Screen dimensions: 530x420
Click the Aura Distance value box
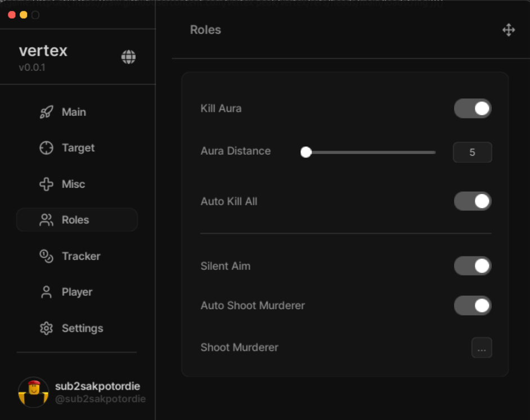coord(472,152)
